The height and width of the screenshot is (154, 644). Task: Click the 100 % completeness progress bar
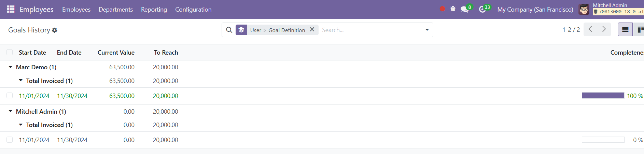(x=603, y=96)
